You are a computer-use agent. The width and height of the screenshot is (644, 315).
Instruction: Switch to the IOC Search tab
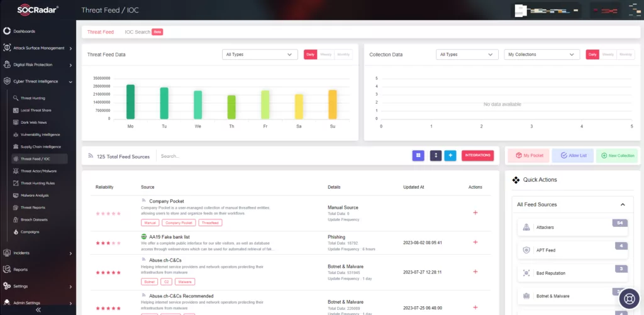click(138, 32)
